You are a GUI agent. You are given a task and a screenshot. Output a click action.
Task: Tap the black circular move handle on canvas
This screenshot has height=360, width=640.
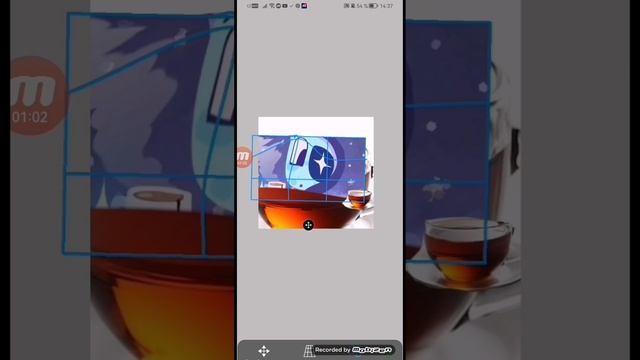coord(309,225)
